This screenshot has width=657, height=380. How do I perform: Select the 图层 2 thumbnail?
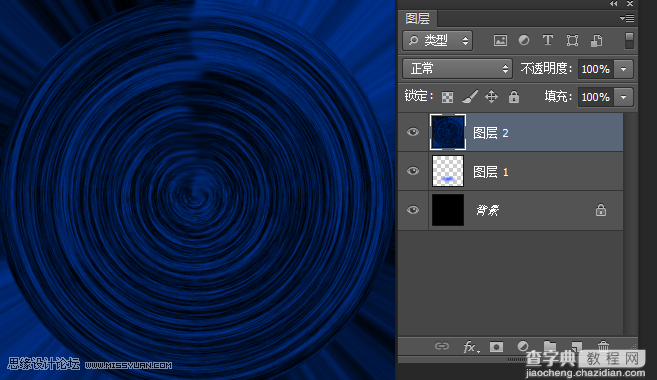(x=447, y=132)
